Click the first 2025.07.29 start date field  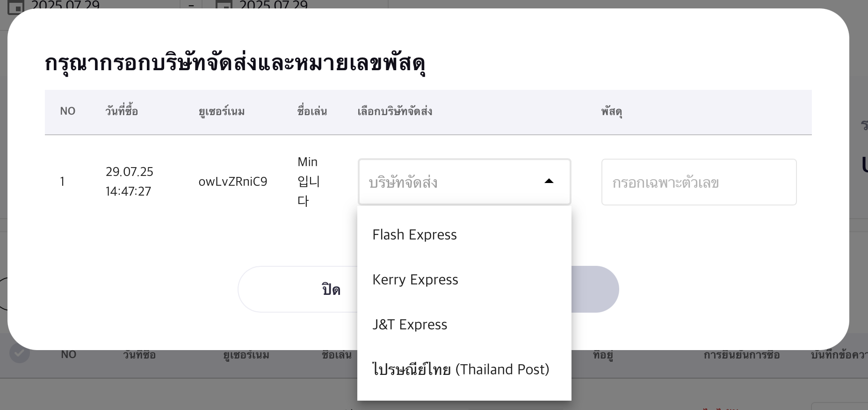65,5
